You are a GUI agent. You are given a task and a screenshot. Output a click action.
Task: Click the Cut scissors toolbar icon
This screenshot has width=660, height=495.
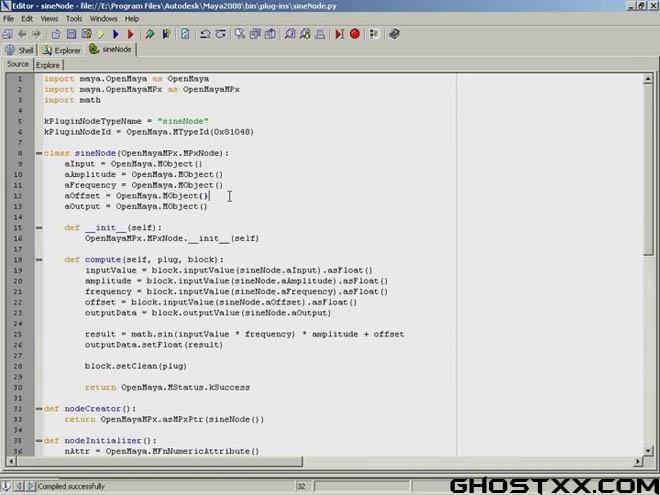240,34
